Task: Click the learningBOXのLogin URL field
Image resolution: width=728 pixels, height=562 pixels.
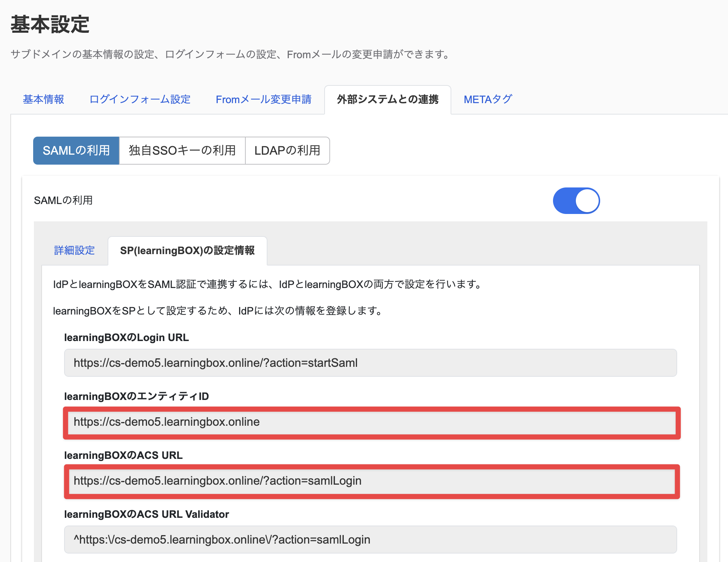Action: click(370, 363)
